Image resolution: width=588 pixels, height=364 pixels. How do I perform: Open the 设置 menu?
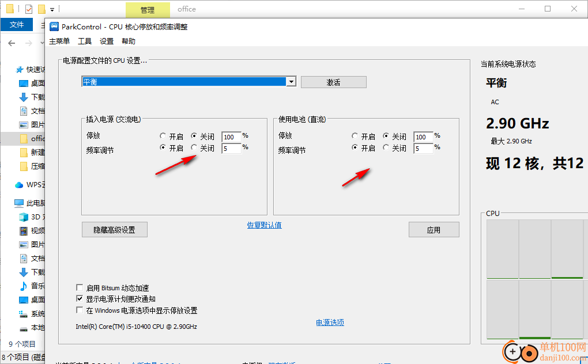(107, 41)
